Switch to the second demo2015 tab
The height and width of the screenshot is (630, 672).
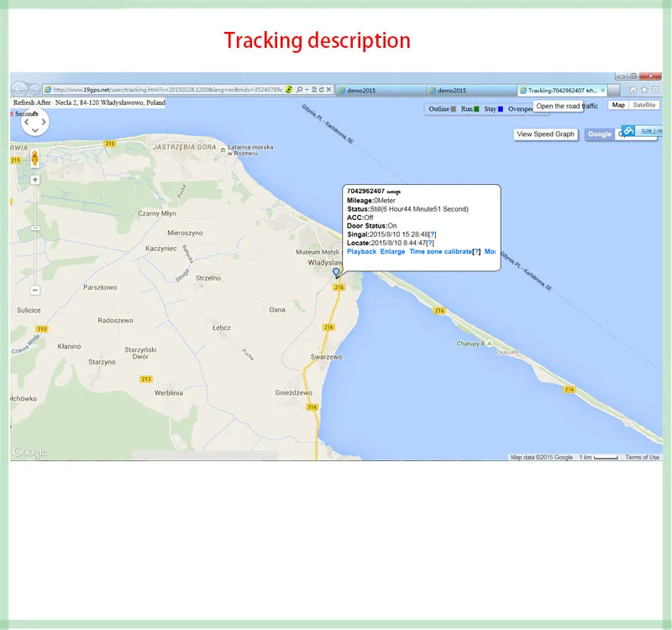471,91
